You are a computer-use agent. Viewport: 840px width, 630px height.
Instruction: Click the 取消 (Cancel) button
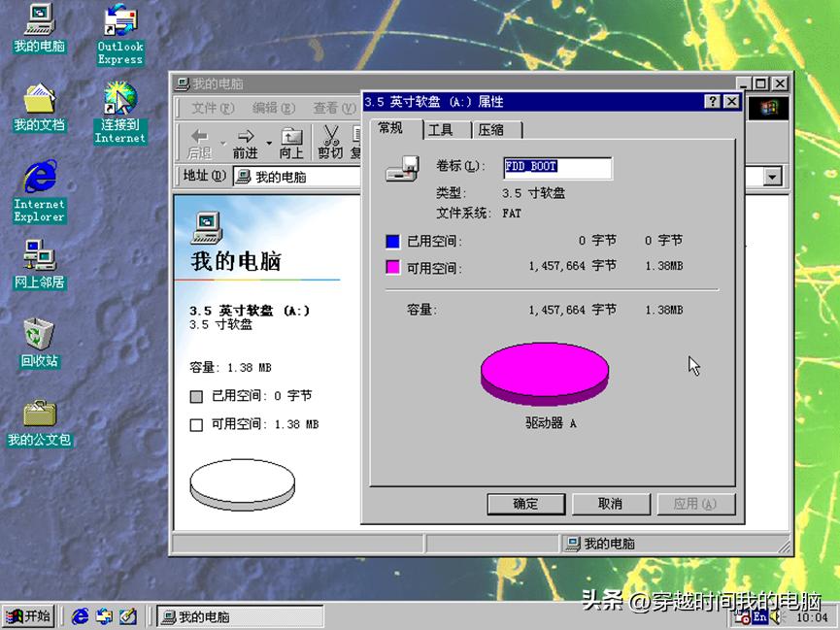[611, 504]
